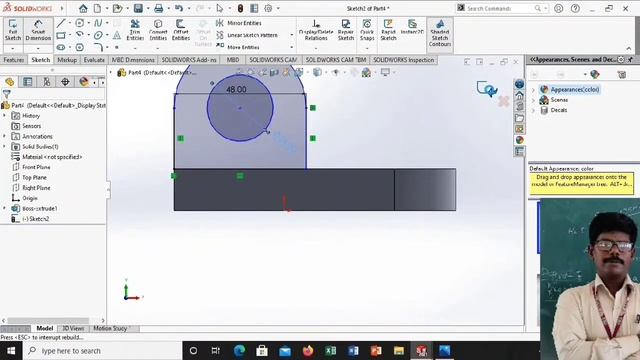Switch to the Markup tab

pos(67,60)
